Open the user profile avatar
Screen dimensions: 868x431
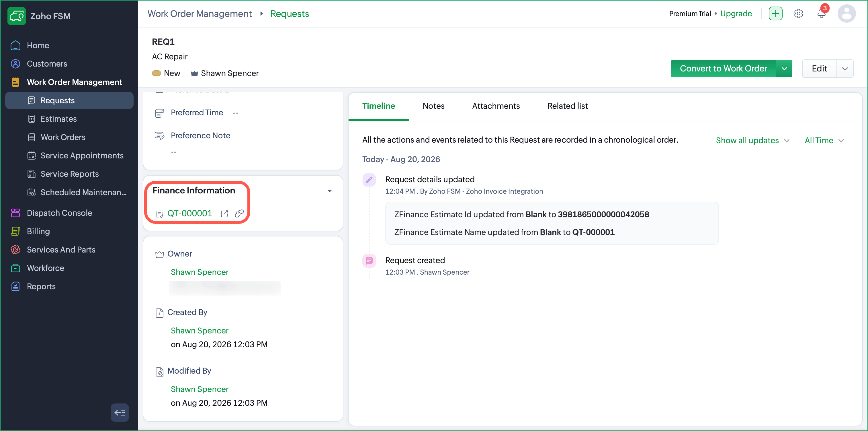(x=847, y=13)
